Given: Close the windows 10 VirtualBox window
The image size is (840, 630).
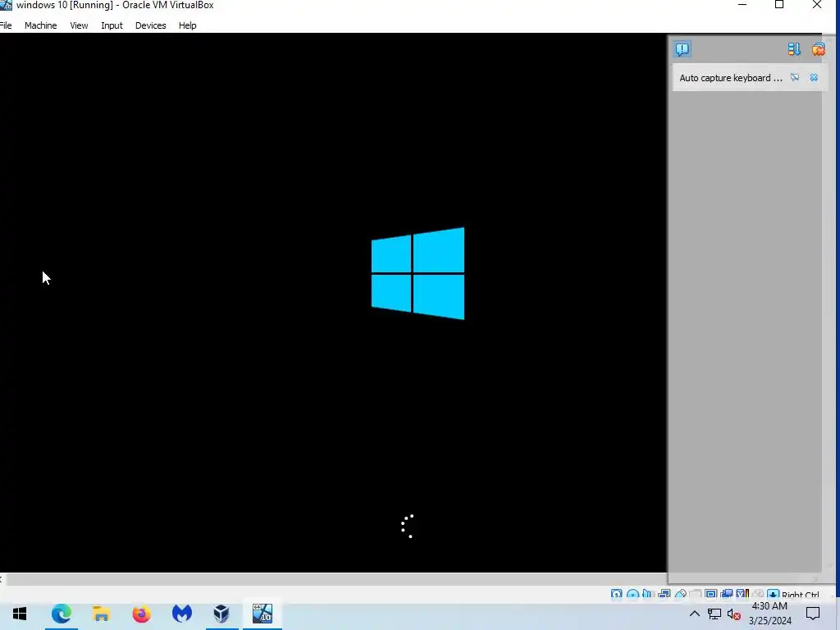Looking at the screenshot, I should tap(817, 5).
